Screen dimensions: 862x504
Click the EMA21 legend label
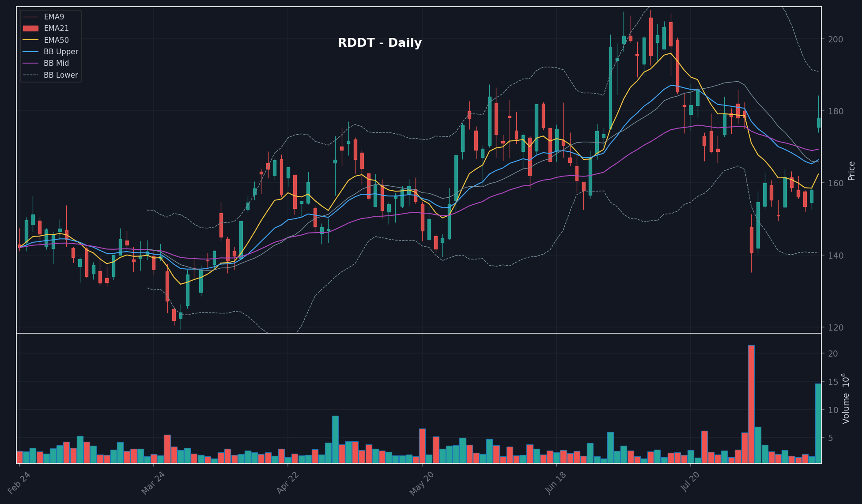(56, 28)
